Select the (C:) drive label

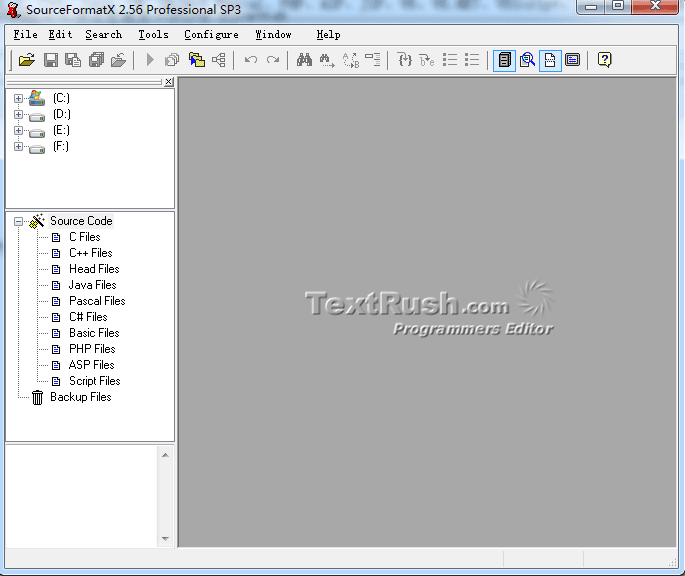pos(61,98)
